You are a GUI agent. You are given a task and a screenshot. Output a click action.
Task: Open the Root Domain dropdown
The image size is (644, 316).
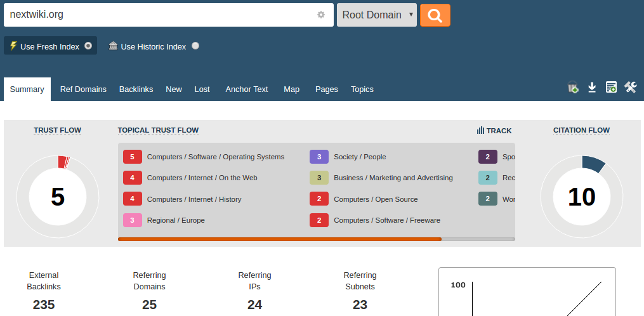[x=377, y=15]
